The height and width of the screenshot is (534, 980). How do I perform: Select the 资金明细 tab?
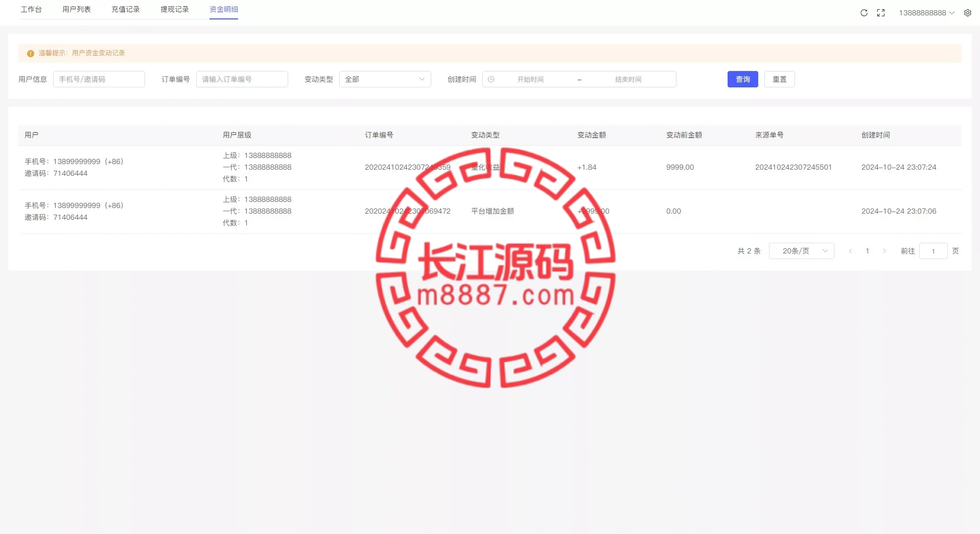tap(224, 9)
